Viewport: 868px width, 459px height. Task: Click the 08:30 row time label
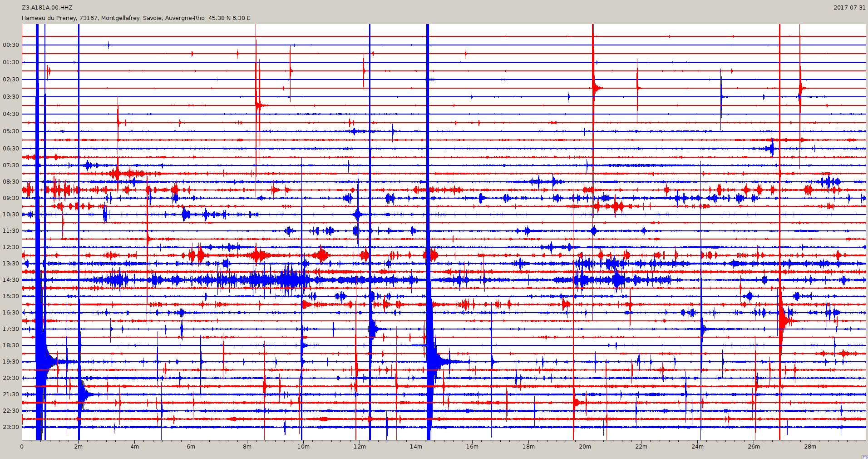[x=11, y=182]
